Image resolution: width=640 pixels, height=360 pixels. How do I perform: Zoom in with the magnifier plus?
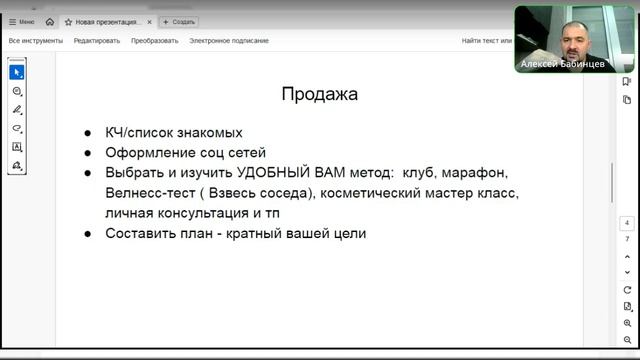(627, 323)
